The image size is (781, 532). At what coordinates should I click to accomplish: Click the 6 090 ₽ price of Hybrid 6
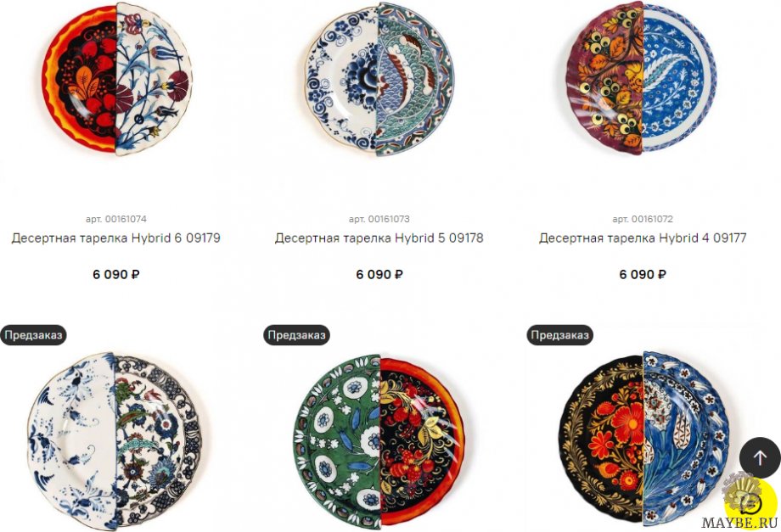pos(116,274)
